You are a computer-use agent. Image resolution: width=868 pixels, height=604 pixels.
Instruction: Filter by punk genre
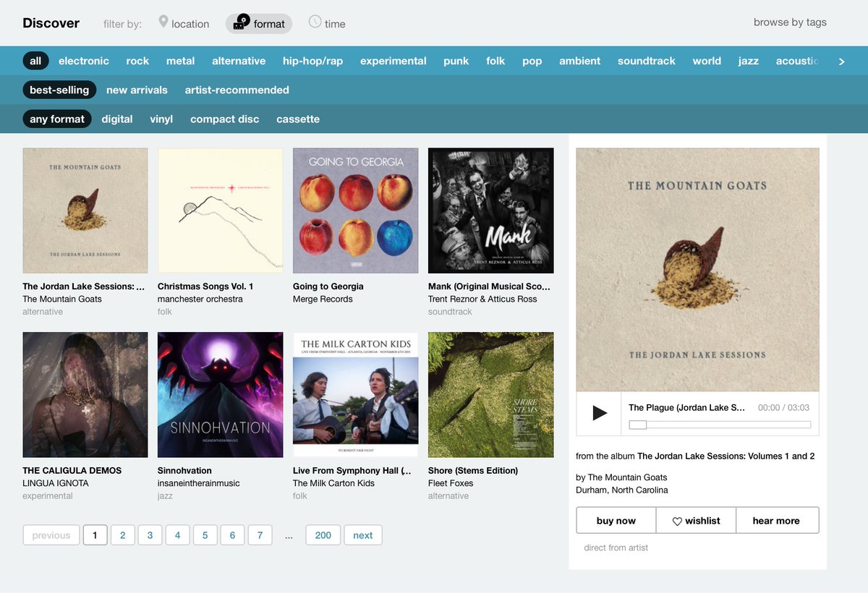456,61
